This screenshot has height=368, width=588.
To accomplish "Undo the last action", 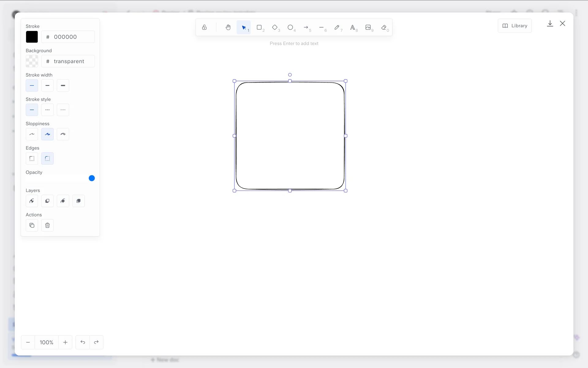I will (83, 342).
